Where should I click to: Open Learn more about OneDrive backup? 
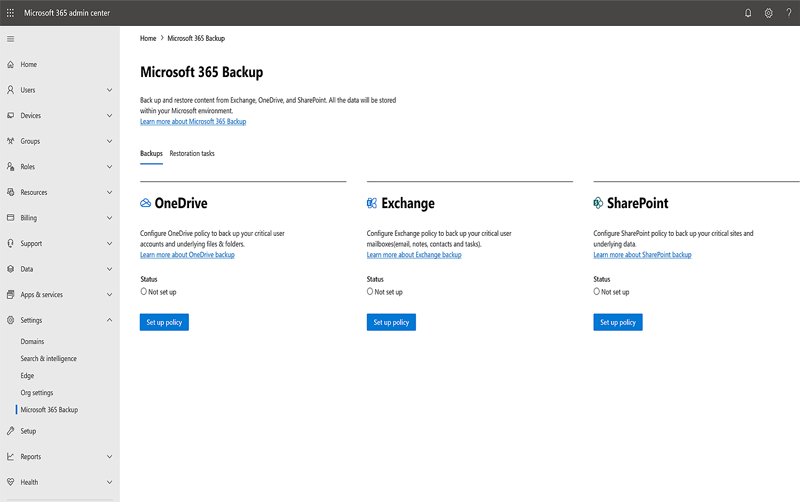point(187,255)
